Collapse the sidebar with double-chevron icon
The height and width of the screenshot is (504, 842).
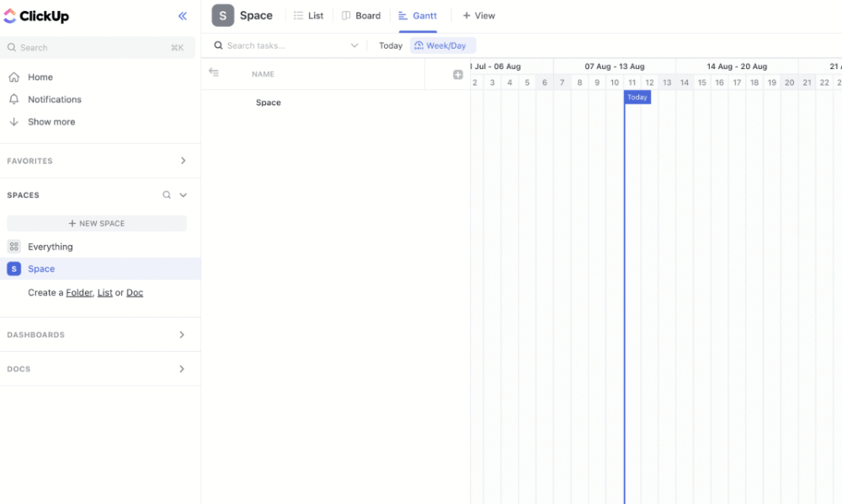click(183, 16)
